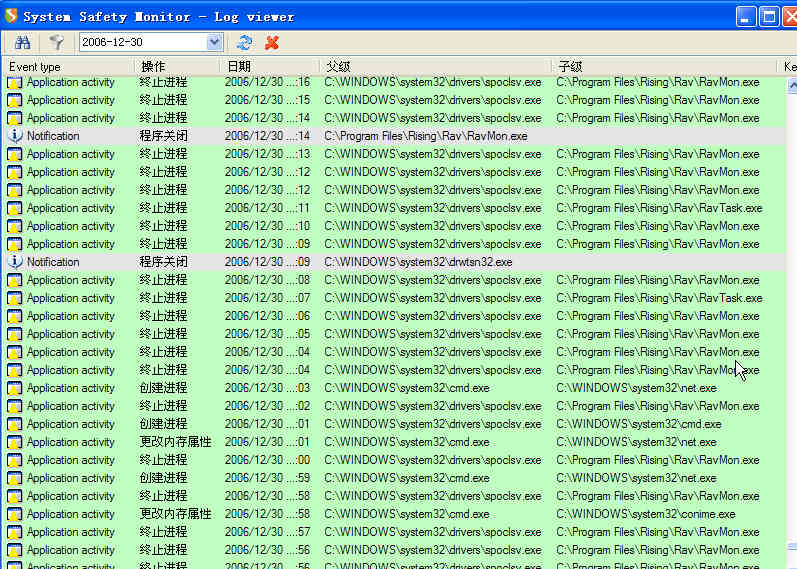797x569 pixels.
Task: Click 更改内存属性 in the conime.exe row
Action: 175,514
